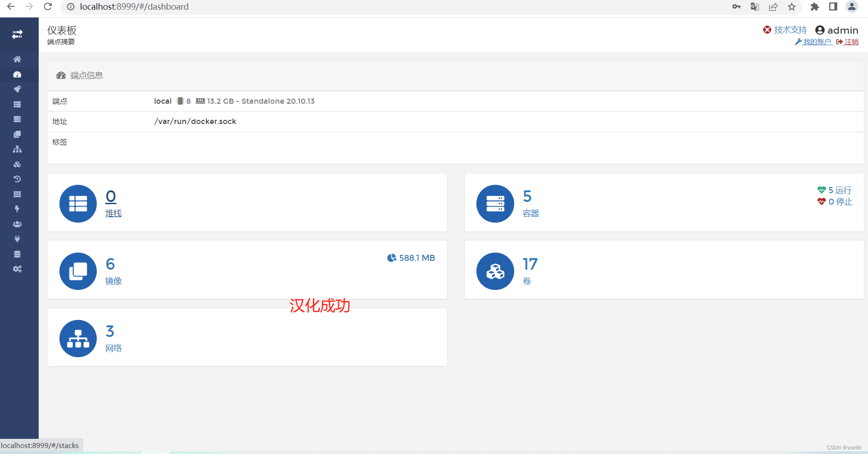The image size is (868, 454).
Task: Click the 仪表板 page title
Action: click(62, 30)
